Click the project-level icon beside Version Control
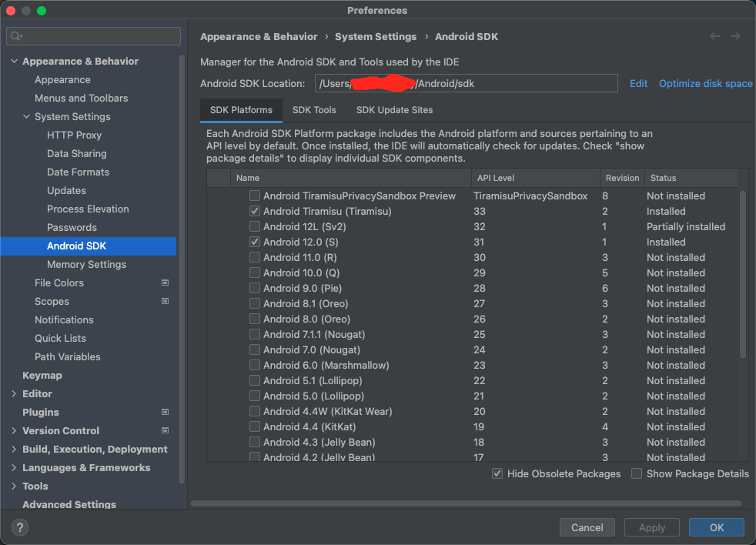756x545 pixels. pos(165,430)
